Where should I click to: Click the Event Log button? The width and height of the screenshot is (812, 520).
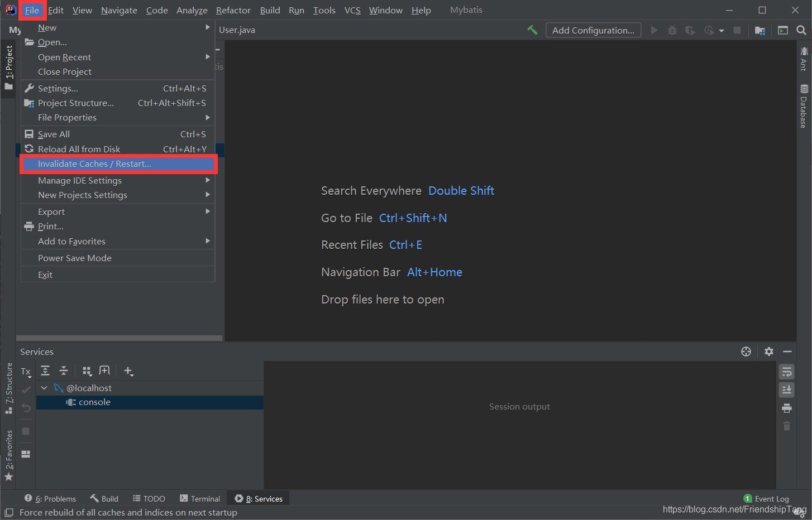[x=766, y=499]
